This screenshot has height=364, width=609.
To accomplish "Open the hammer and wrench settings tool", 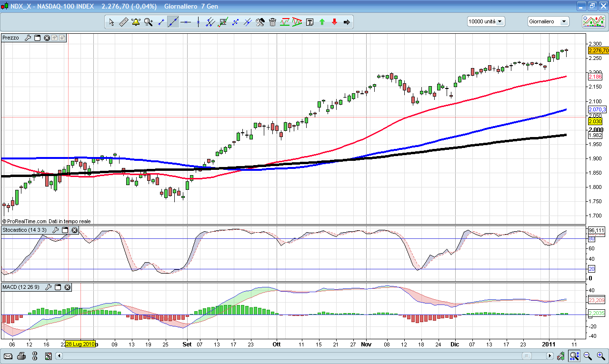I will 260,22.
